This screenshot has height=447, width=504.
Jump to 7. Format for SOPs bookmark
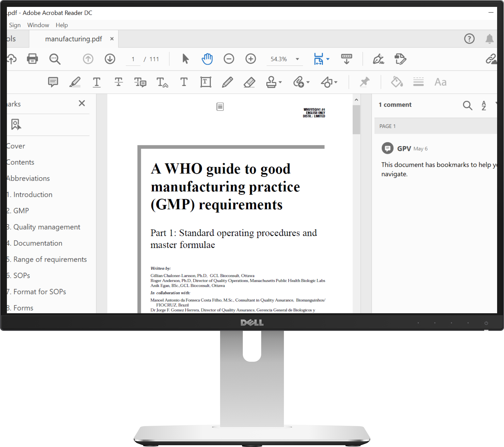coord(36,292)
